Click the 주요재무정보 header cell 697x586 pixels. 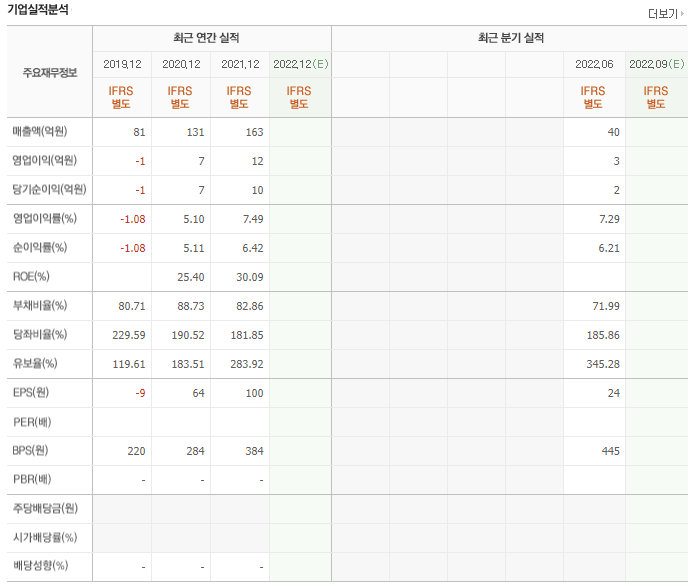click(50, 72)
